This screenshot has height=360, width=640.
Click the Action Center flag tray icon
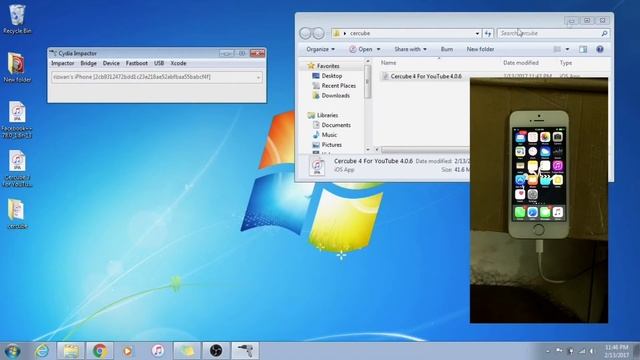559,351
